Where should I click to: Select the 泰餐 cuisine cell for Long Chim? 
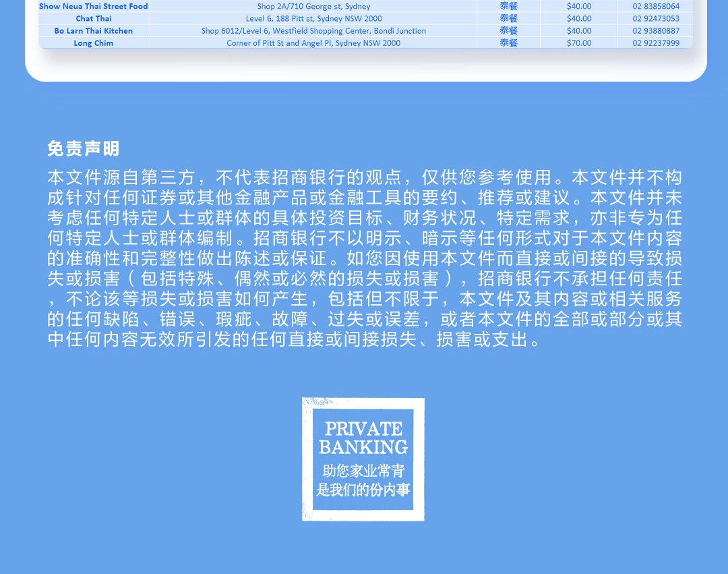508,42
